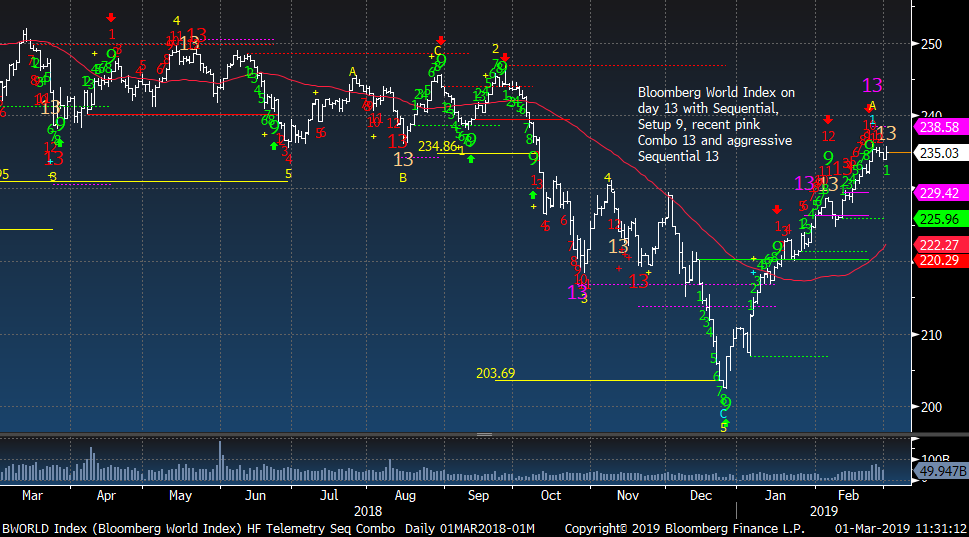
Task: Click the red down arrow above red 12
Action: click(828, 119)
